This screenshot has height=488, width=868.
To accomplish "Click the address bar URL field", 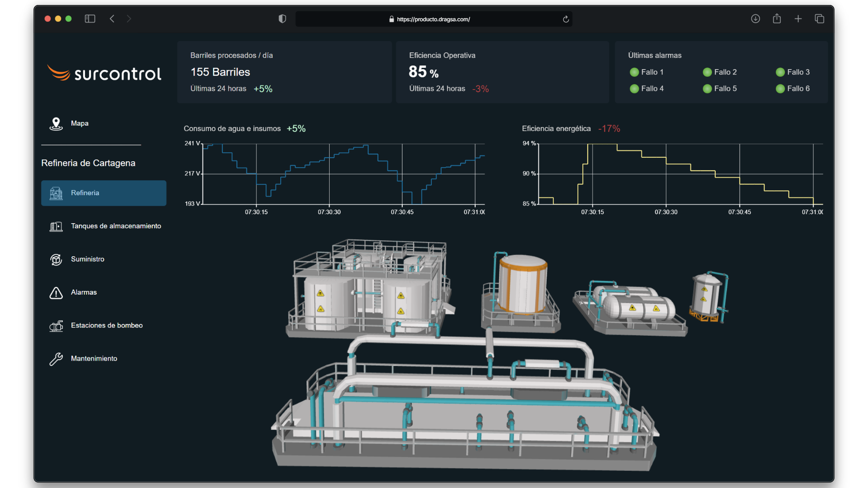I will tap(433, 19).
